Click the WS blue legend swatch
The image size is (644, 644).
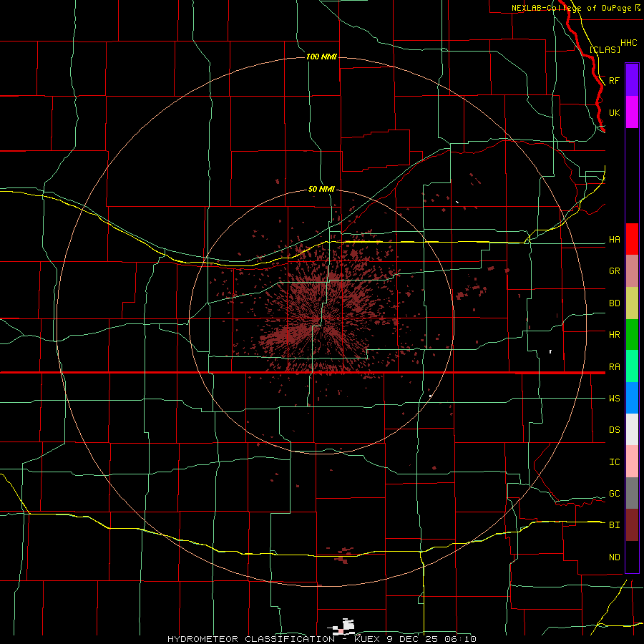[632, 398]
